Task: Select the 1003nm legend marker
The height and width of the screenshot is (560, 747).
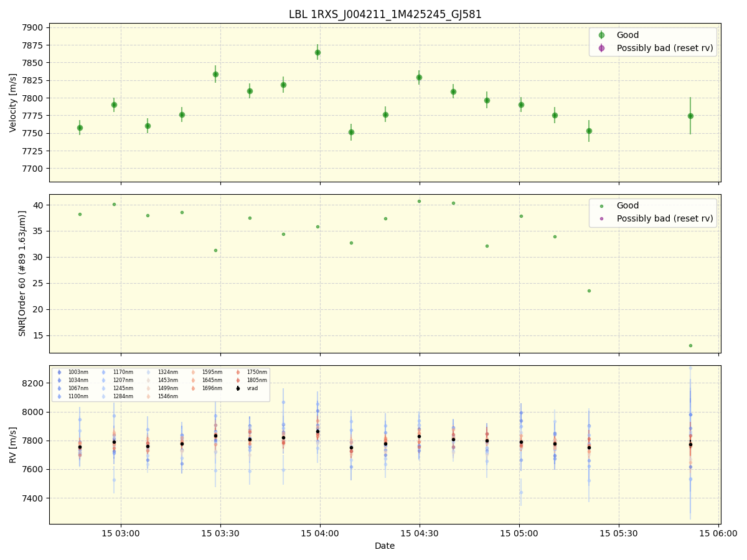Action: 59,372
